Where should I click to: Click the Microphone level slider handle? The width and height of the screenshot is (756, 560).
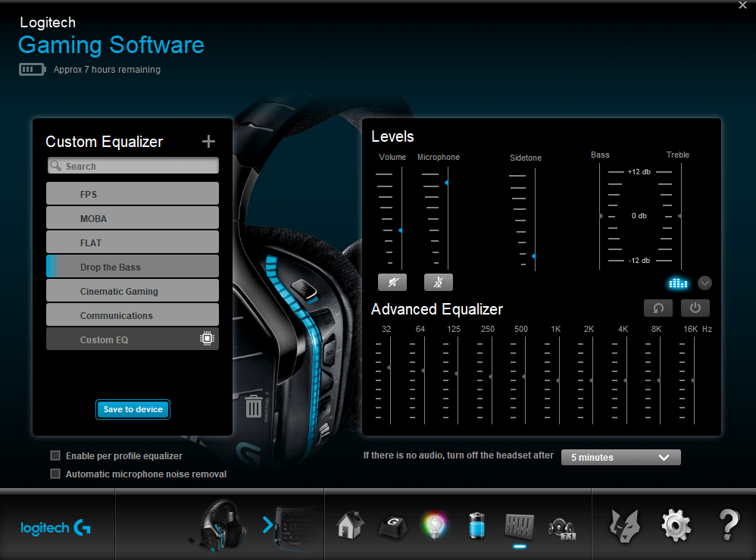447,183
